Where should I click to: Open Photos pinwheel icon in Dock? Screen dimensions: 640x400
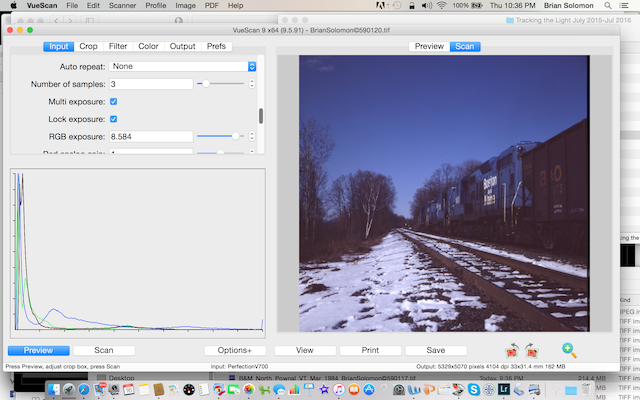coord(249,390)
